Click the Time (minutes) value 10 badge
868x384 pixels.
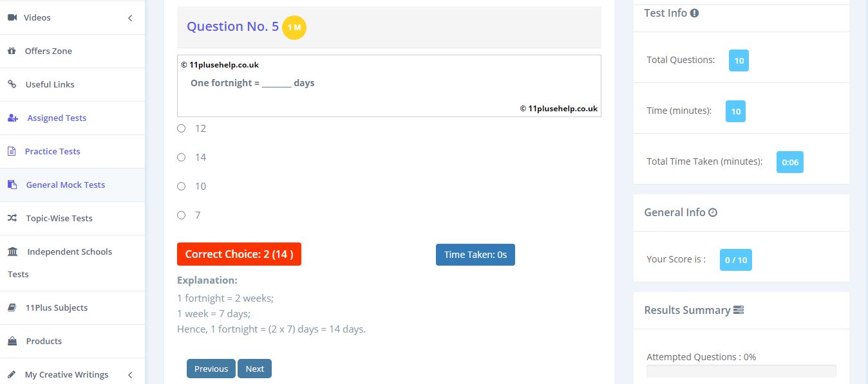pyautogui.click(x=735, y=111)
